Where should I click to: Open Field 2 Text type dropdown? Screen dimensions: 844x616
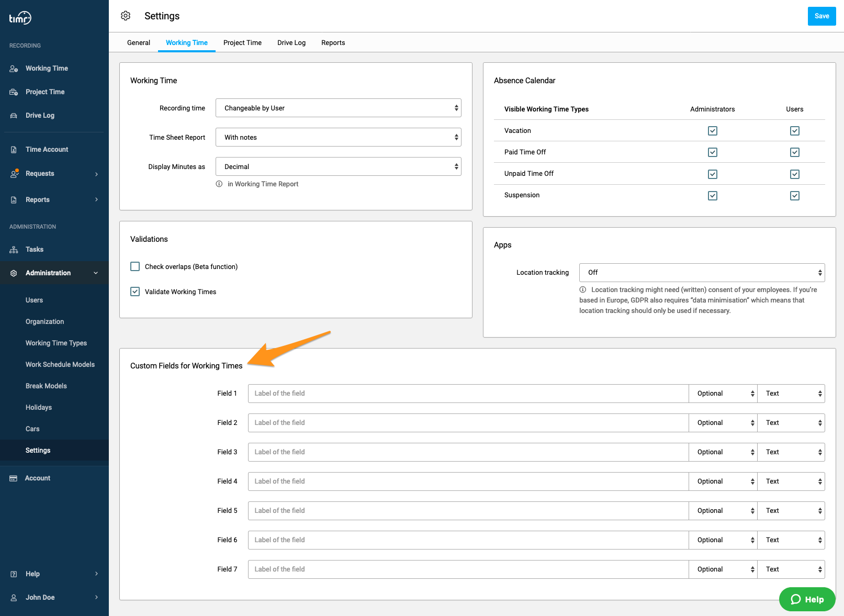(792, 423)
